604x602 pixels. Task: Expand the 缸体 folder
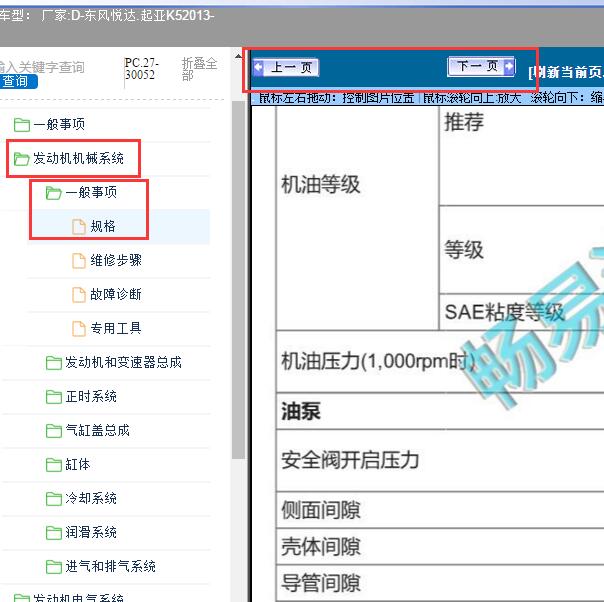pos(77,464)
